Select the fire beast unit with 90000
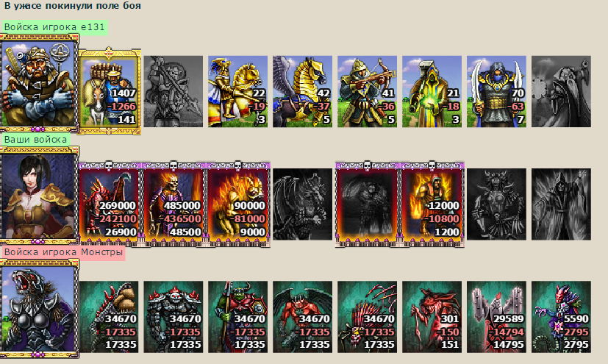 [238, 204]
